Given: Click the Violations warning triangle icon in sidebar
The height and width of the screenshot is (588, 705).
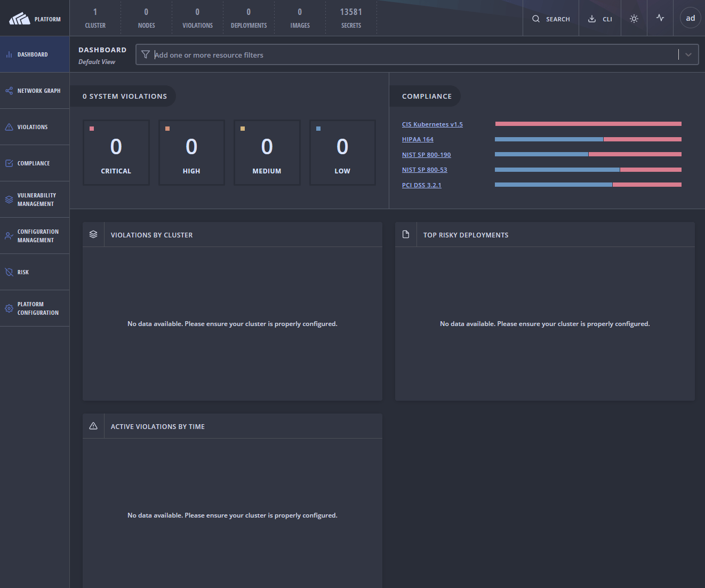Looking at the screenshot, I should 9,127.
